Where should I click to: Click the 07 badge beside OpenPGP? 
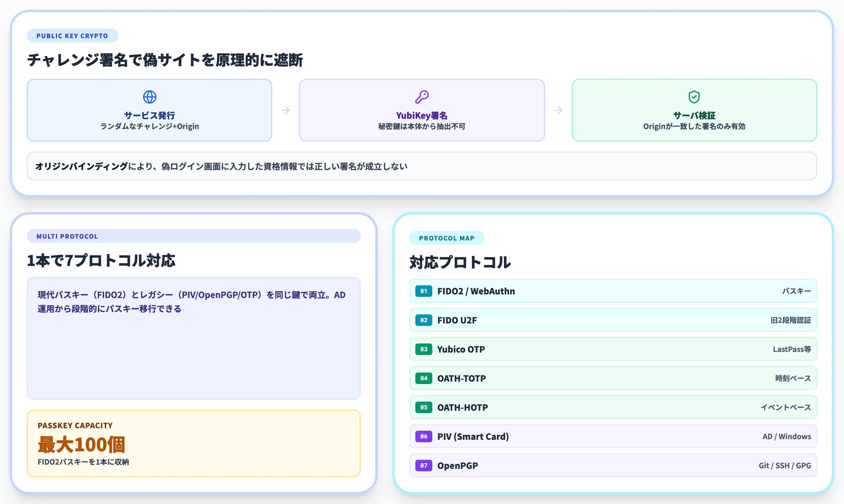click(x=424, y=465)
